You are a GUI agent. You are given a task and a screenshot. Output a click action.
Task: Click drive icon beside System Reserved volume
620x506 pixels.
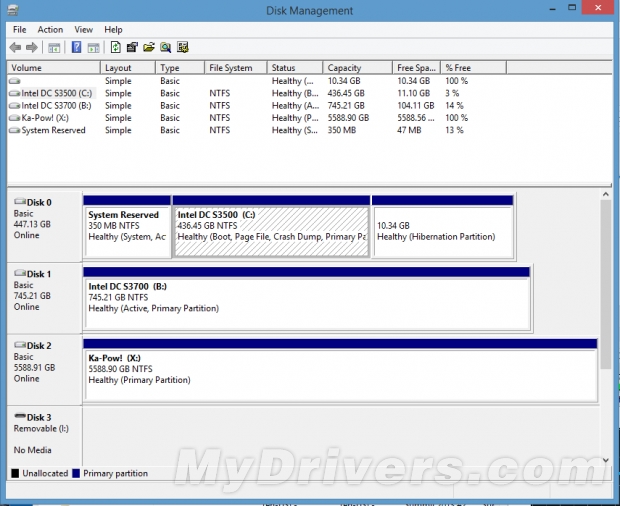point(15,130)
